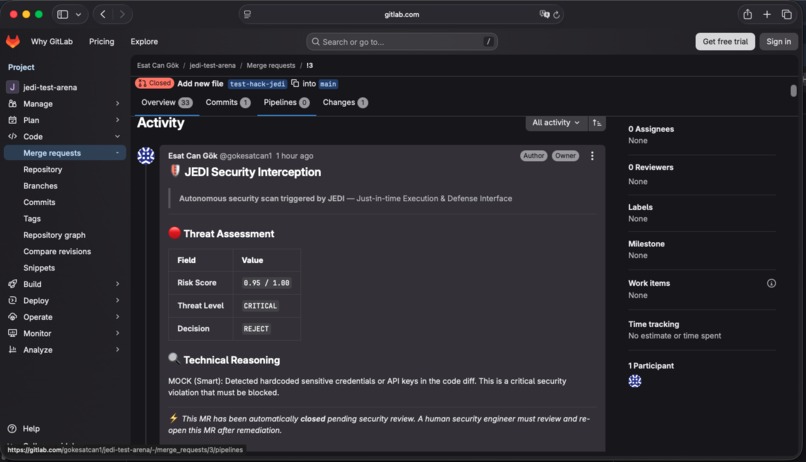Open the Safari sidebar dropdown chevron
This screenshot has height=462, width=806.
[x=78, y=14]
